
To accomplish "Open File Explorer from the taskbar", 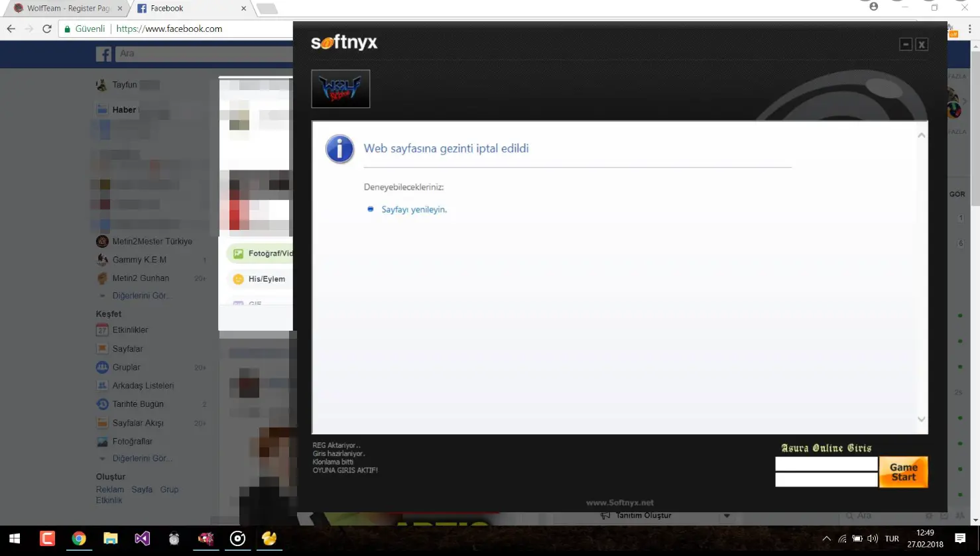I will [x=110, y=539].
